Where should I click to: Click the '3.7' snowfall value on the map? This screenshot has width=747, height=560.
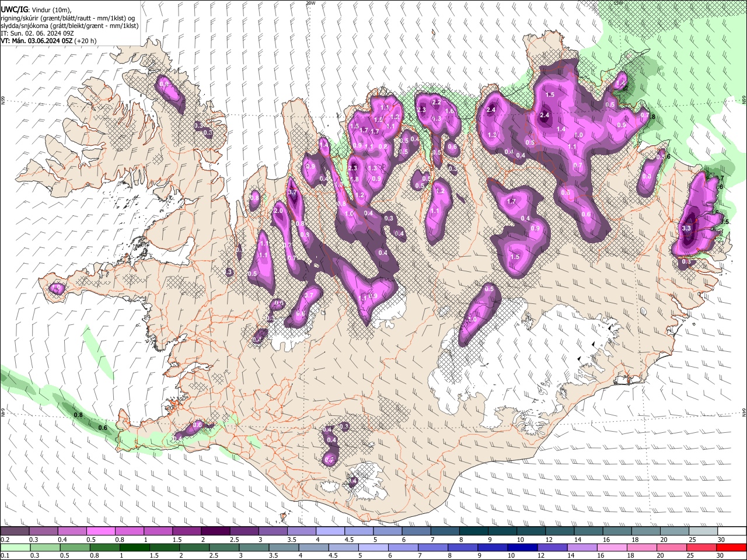click(292, 192)
